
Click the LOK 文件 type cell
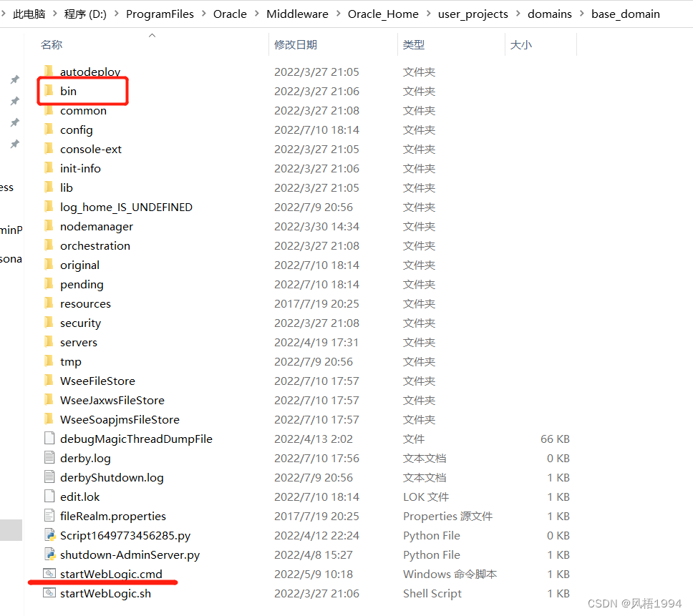click(x=426, y=497)
